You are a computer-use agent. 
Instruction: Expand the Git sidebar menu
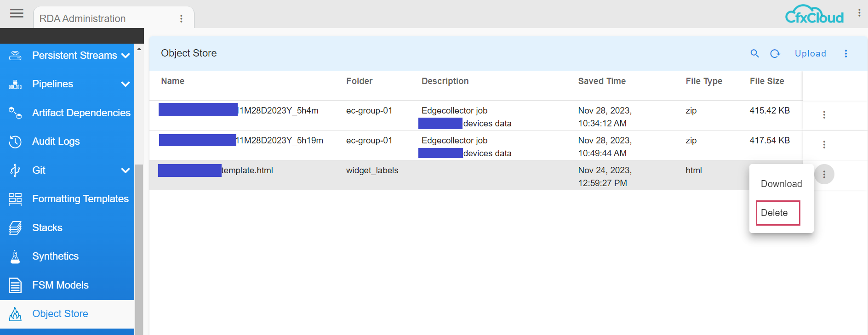pos(125,170)
